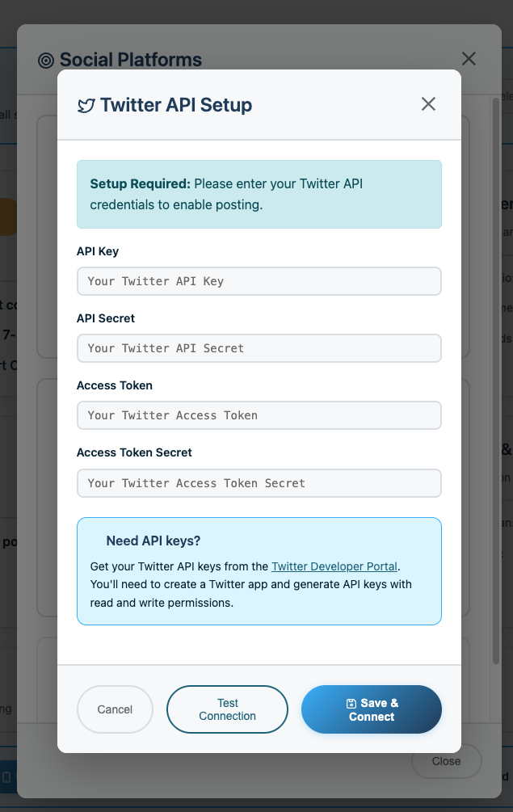This screenshot has height=812, width=513.
Task: Click the "API Secret" field label
Action: 106,318
